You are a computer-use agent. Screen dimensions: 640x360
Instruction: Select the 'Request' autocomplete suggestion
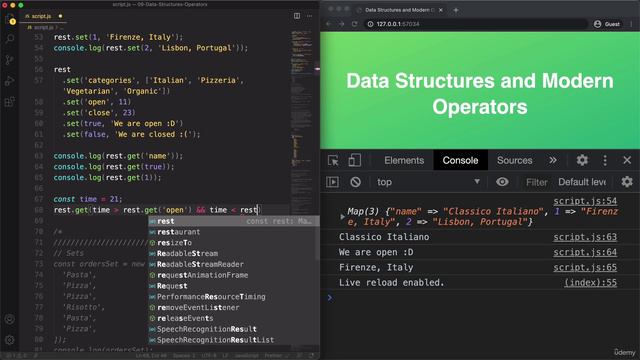pos(233,286)
